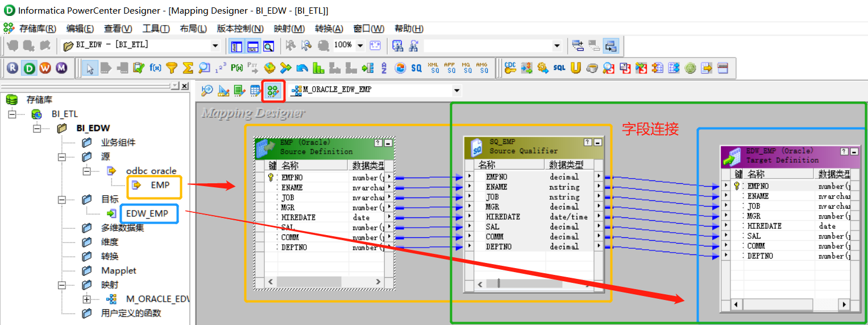Open the Mapplet Designer workspace tool
Screen dimensions: 868x325
point(256,90)
